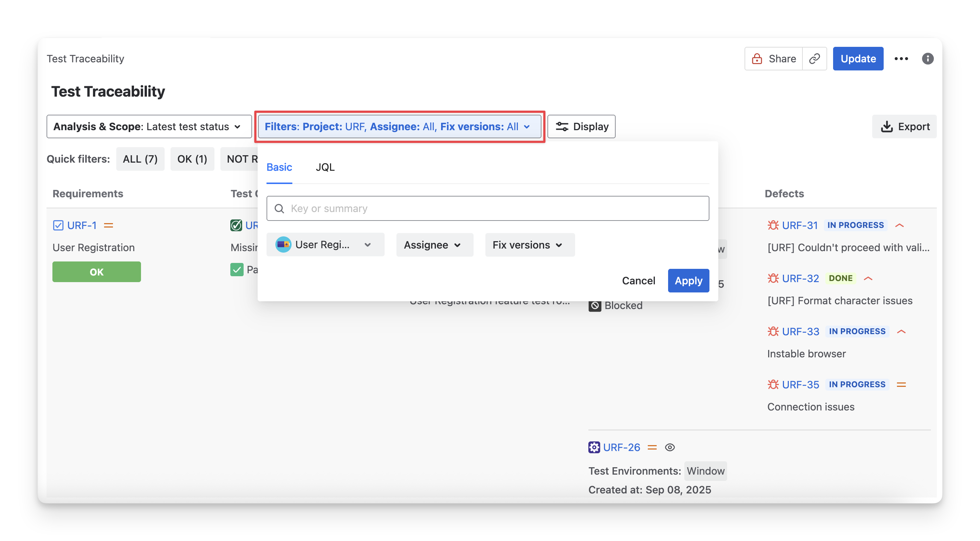
Task: Click the copy link icon beside Share
Action: tap(814, 59)
